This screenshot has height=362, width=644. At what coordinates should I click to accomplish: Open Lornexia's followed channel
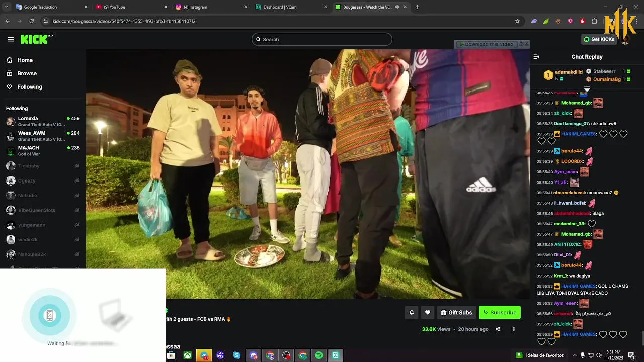(43, 121)
